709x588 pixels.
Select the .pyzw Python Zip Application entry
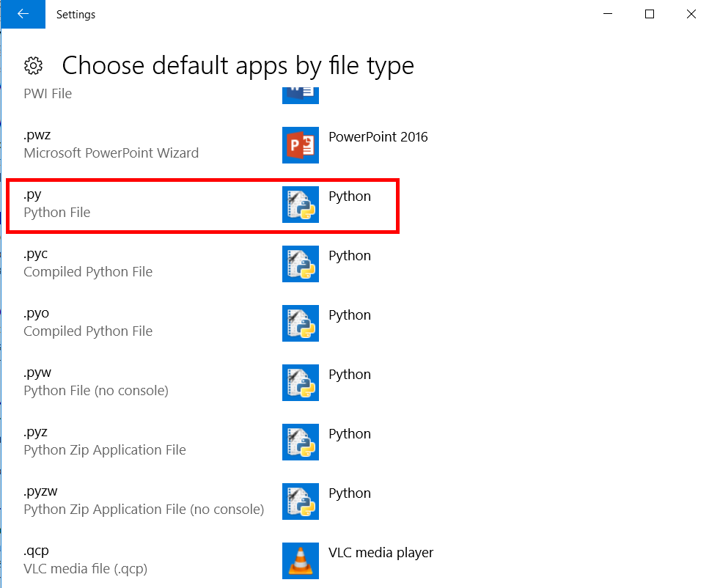pos(144,500)
